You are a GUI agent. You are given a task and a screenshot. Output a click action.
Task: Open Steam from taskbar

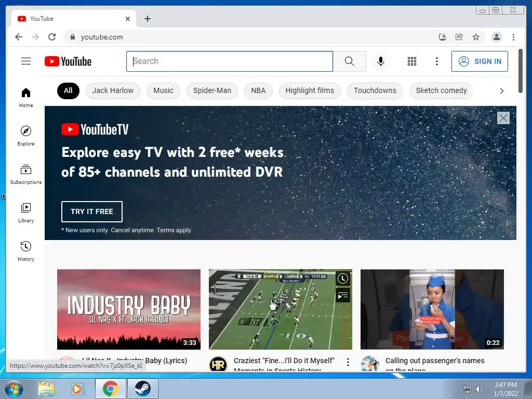(142, 389)
